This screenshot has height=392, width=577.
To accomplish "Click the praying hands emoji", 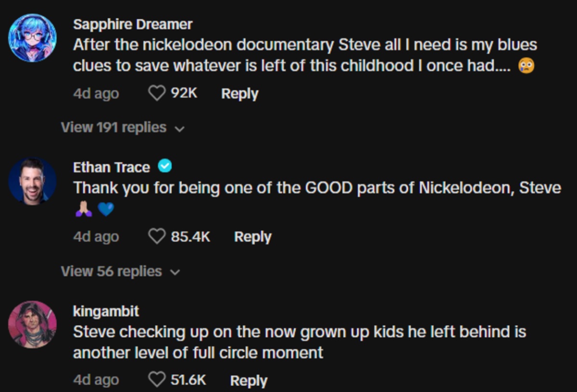I will 83,209.
